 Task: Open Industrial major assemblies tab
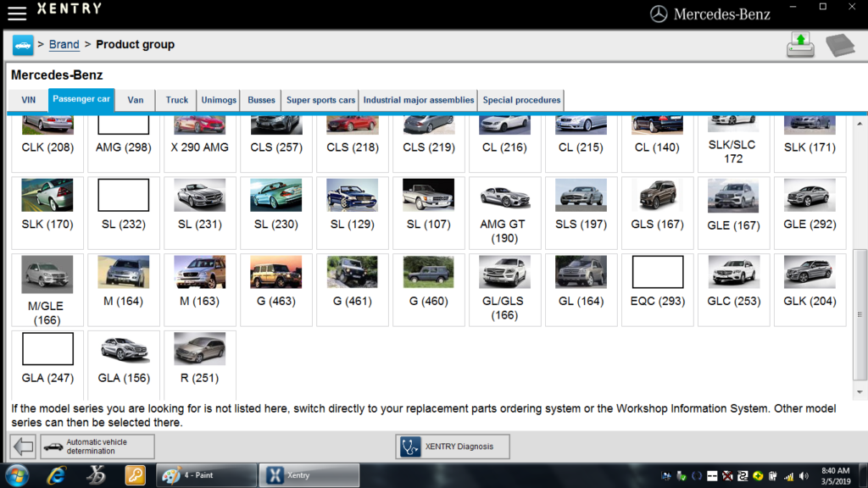[x=419, y=100]
